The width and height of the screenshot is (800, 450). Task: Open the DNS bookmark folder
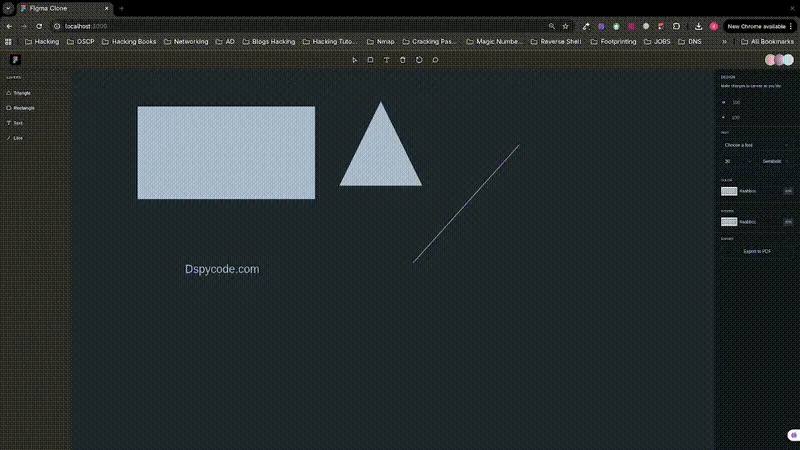(x=690, y=42)
